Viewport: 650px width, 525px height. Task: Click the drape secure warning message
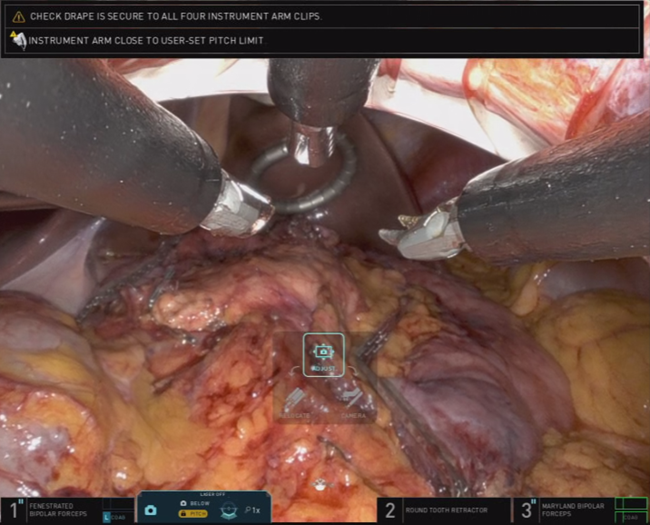[176, 17]
